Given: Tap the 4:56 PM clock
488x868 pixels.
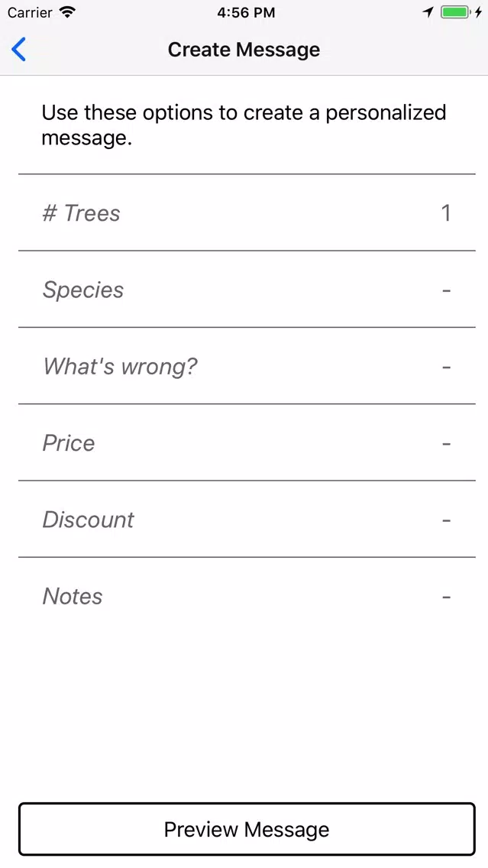Looking at the screenshot, I should click(246, 13).
